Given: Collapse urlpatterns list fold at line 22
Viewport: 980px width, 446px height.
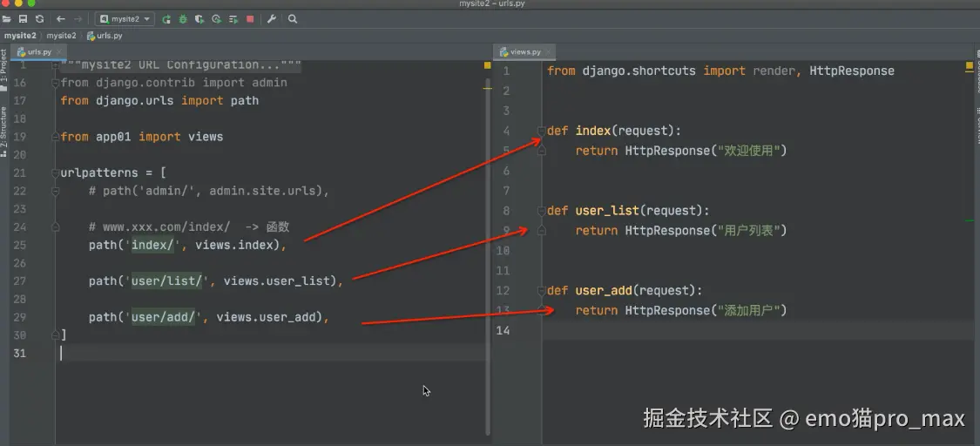Looking at the screenshot, I should click(55, 191).
